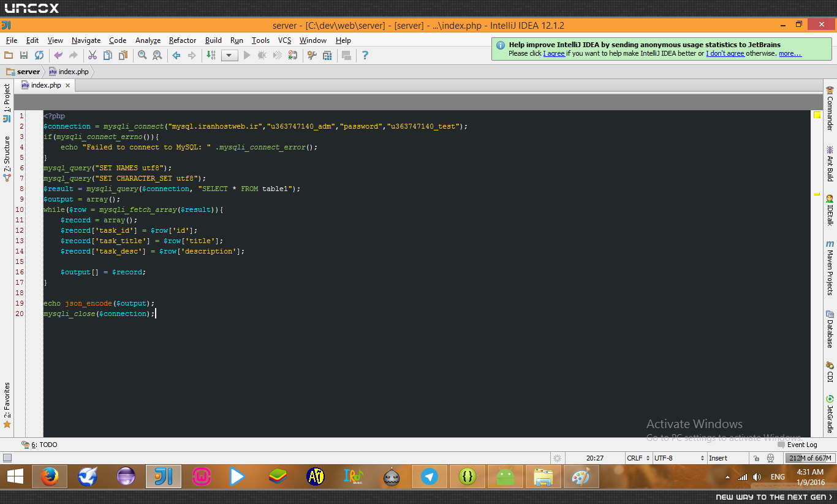Click the memory indicator 212M of 667M
This screenshot has width=837, height=504.
pyautogui.click(x=810, y=458)
